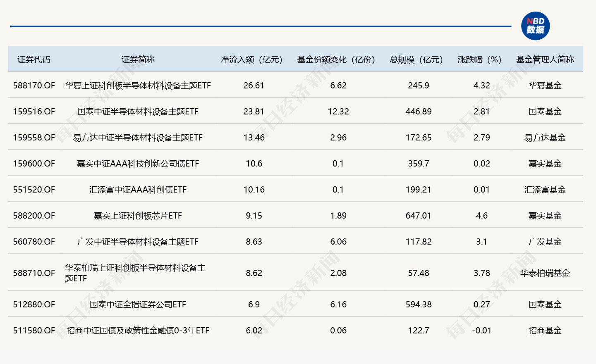Click total size value 122.7
Screen dimensions: 596x364
click(x=419, y=331)
